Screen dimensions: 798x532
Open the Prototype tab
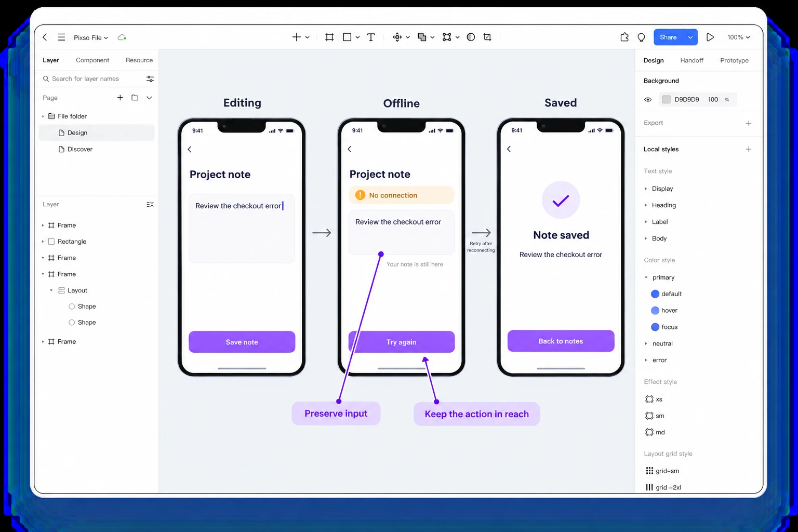tap(734, 60)
